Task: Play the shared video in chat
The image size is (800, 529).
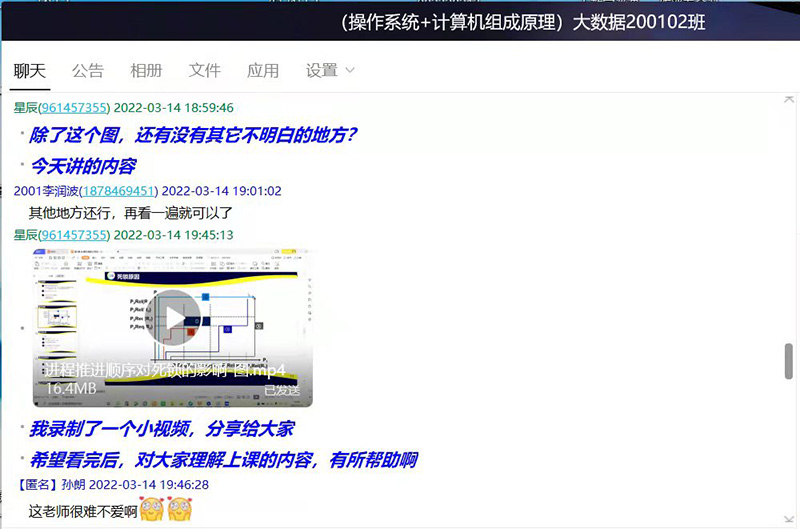Action: [x=177, y=316]
